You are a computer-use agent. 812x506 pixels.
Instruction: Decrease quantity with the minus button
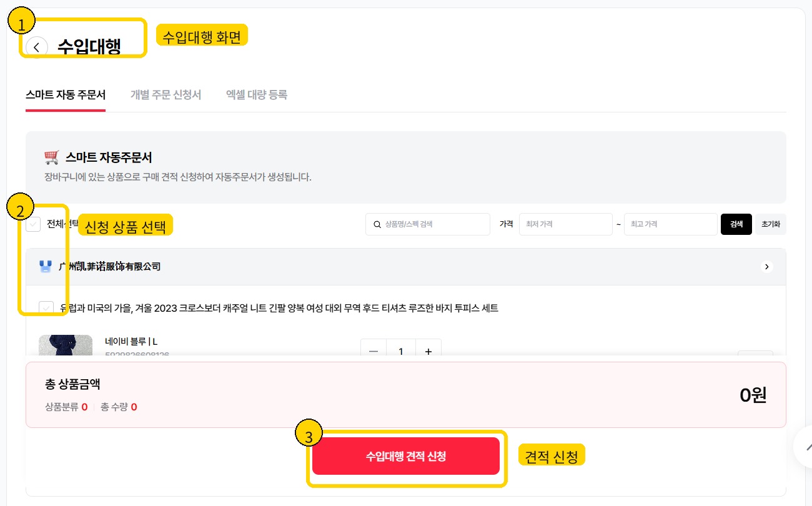pos(374,352)
